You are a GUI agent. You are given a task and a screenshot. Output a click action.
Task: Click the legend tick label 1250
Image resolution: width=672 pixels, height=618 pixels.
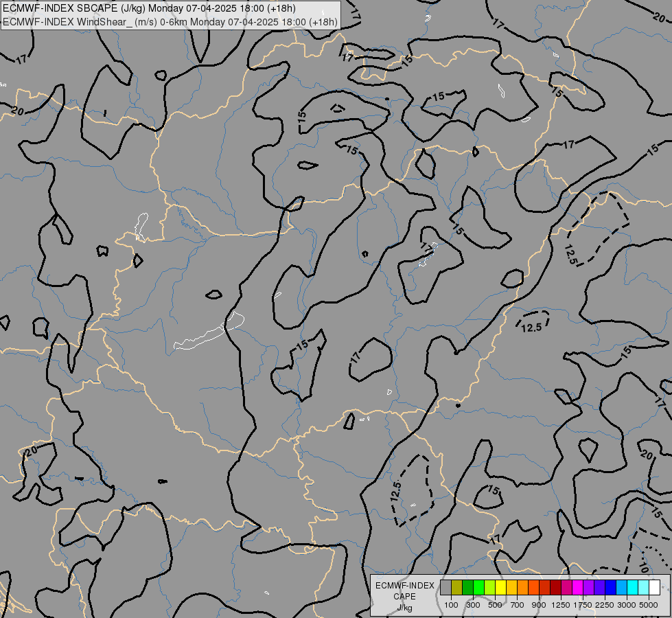561,605
